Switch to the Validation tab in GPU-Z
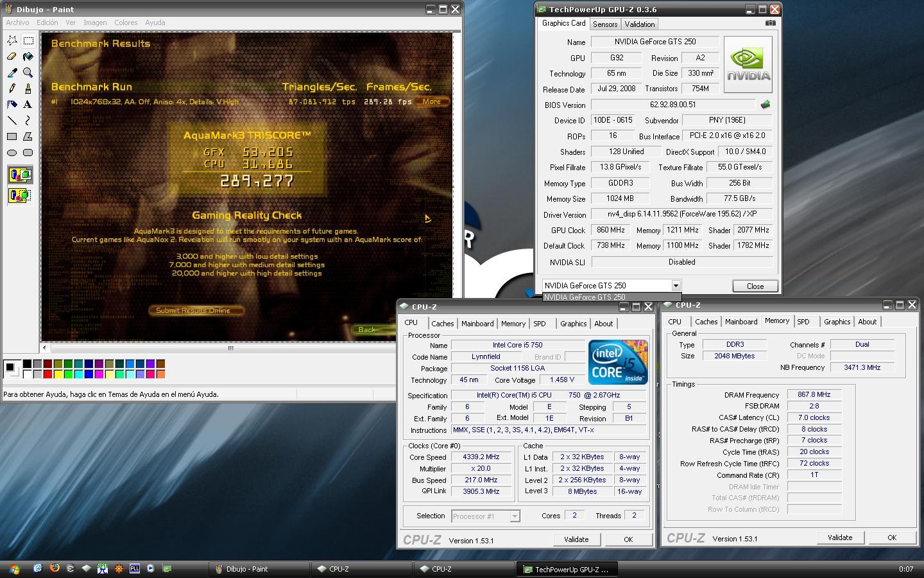Image resolution: width=924 pixels, height=578 pixels. [x=640, y=24]
